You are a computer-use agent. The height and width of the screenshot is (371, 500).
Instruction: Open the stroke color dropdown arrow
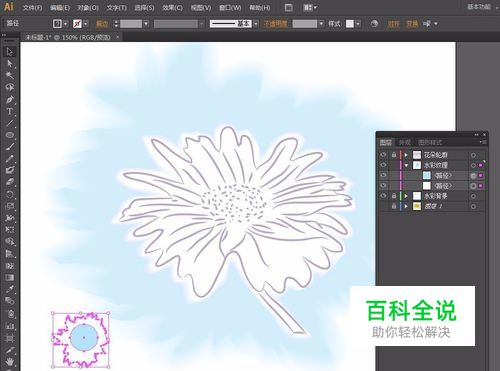click(86, 24)
